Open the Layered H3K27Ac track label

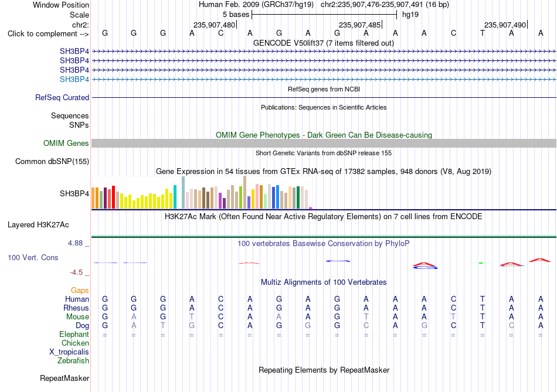tap(38, 225)
